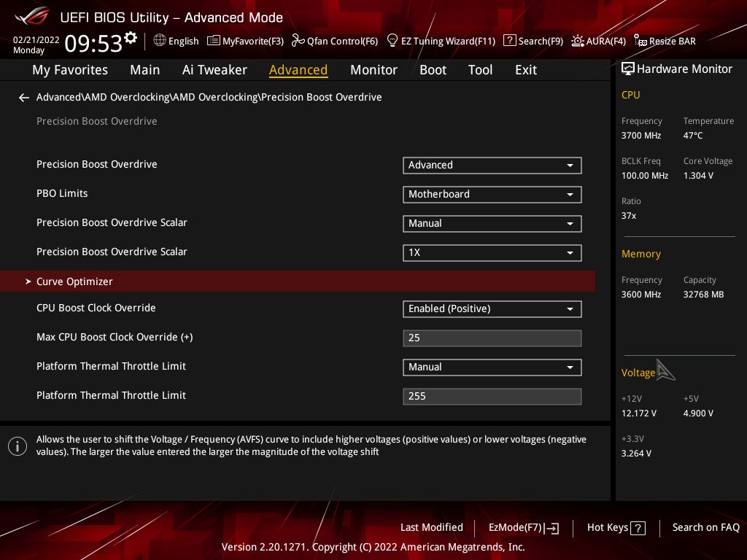Open the Tool tab
Image resolution: width=747 pixels, height=560 pixels.
[480, 70]
